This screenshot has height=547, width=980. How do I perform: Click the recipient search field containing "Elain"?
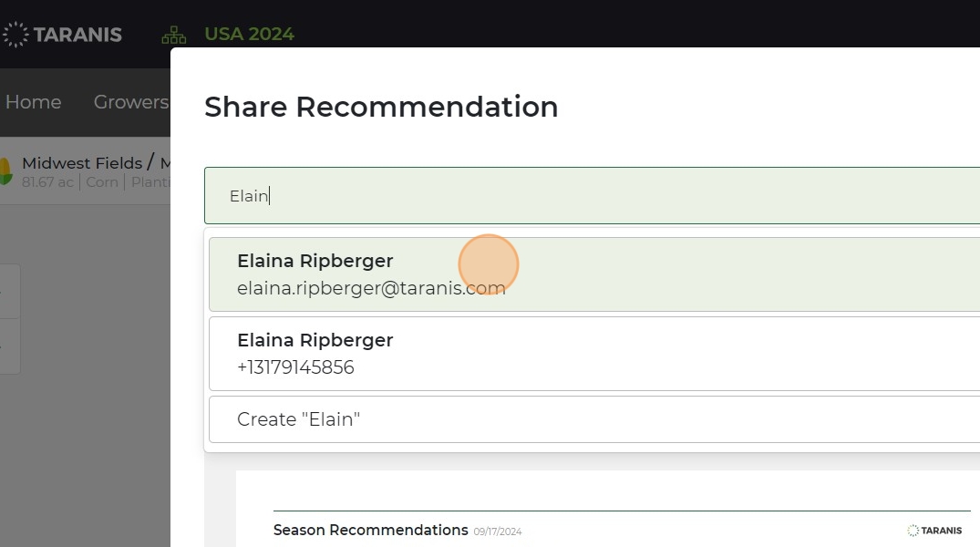(593, 196)
